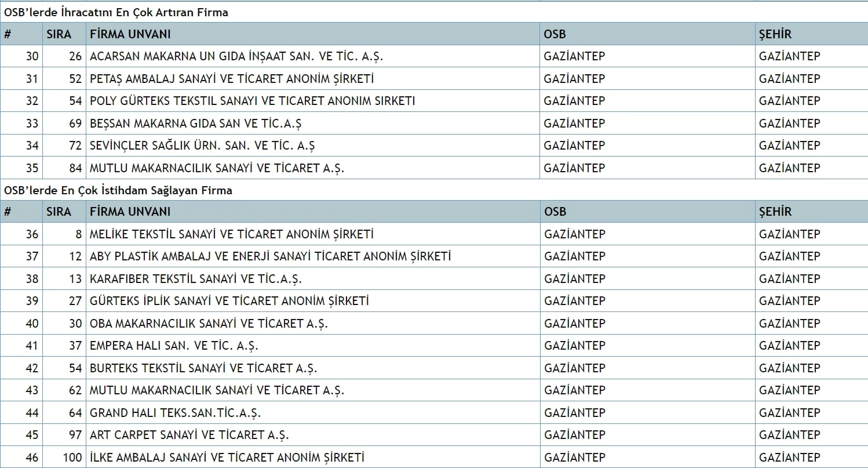The height and width of the screenshot is (468, 868).
Task: Click the 'OSB'lerde En Çok İstihdam Sağlayan Firma' heading
Action: (x=118, y=190)
